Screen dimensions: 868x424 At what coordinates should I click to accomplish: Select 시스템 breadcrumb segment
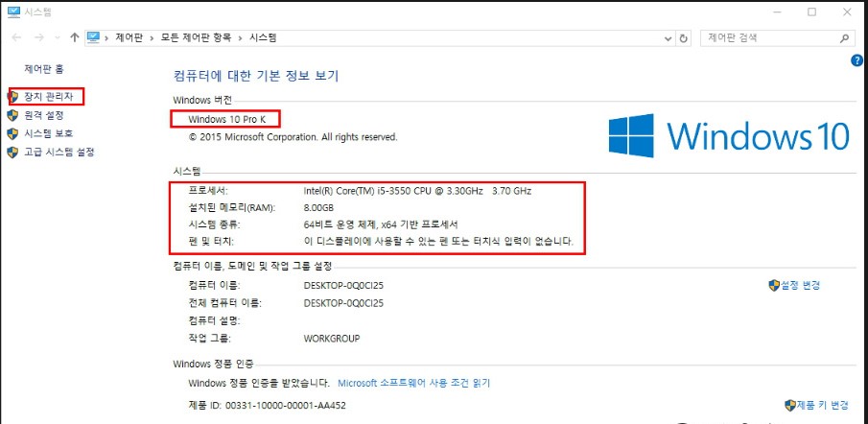tap(263, 38)
